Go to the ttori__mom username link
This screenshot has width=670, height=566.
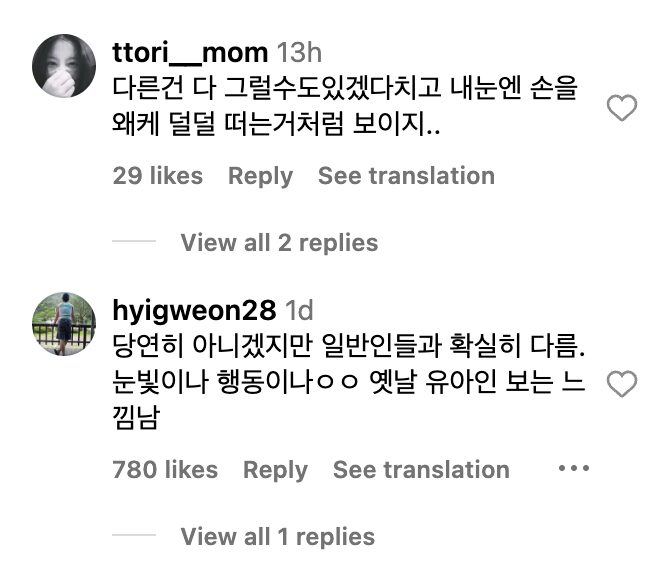pos(190,53)
